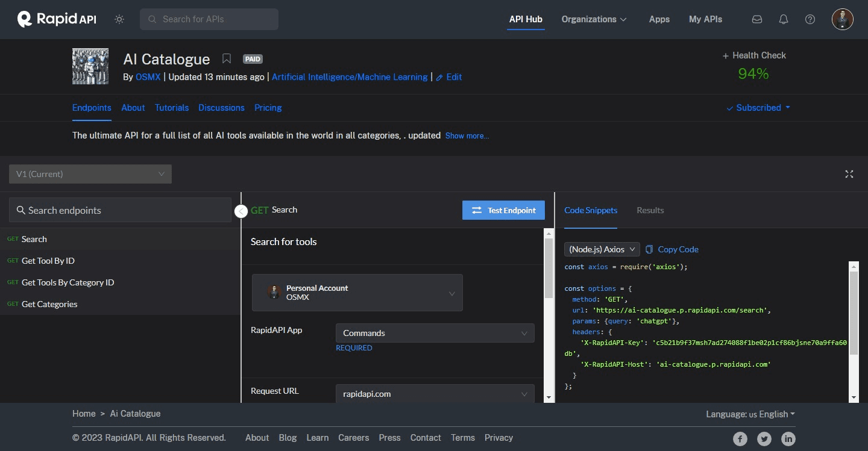
Task: Switch to the Endpoints tab
Action: tap(92, 108)
